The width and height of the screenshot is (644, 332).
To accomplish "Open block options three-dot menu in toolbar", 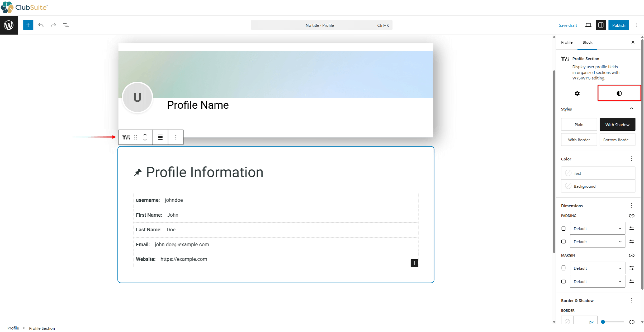I will [x=176, y=137].
